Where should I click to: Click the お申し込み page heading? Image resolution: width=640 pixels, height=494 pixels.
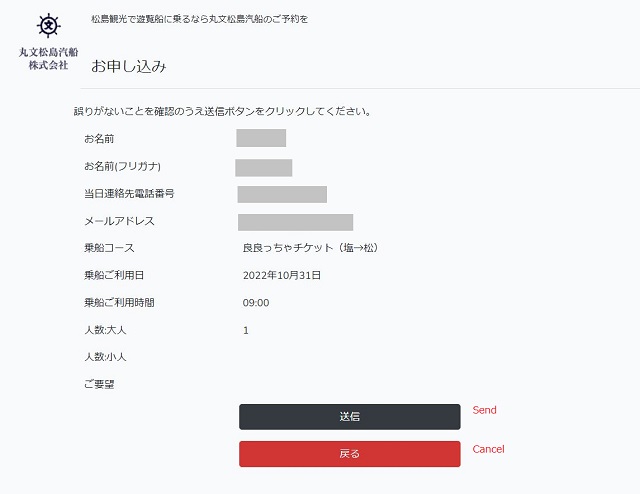coord(129,66)
